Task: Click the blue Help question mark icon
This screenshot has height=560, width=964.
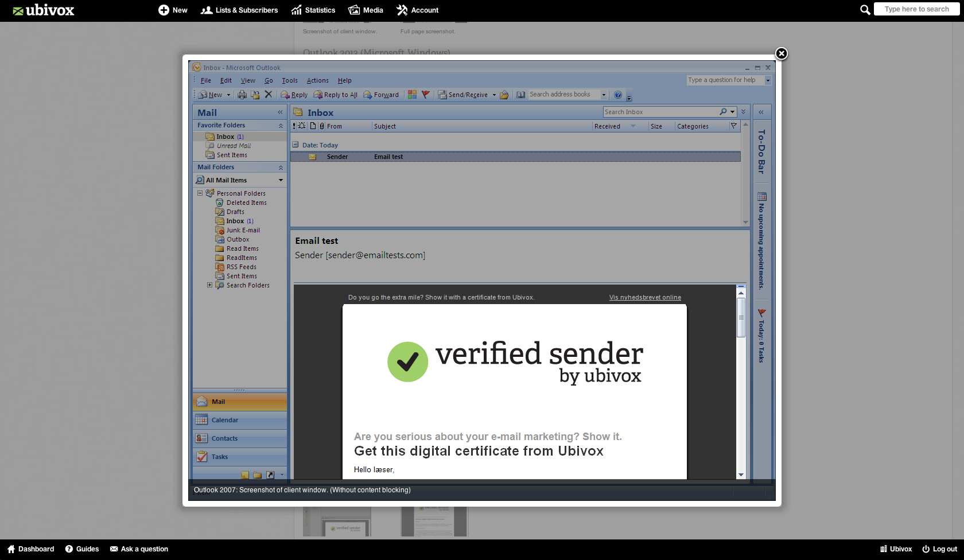Action: pos(618,95)
